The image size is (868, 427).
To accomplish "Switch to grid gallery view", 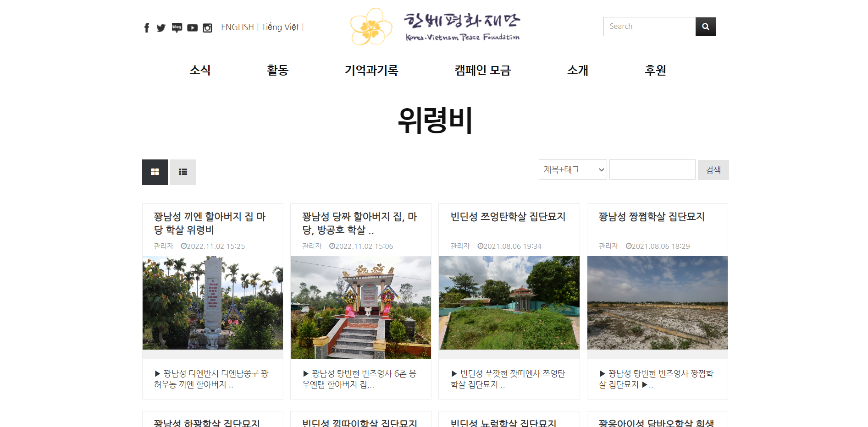I will [x=155, y=172].
